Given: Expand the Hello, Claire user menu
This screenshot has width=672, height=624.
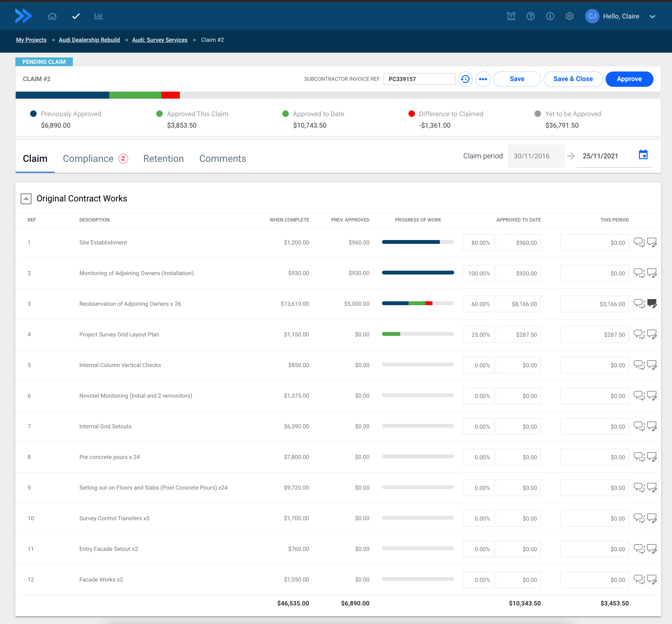Looking at the screenshot, I should [x=653, y=17].
